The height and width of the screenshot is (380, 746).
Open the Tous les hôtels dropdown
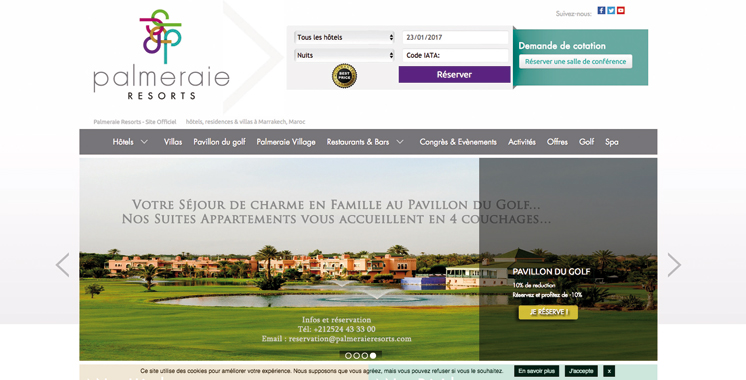(344, 37)
